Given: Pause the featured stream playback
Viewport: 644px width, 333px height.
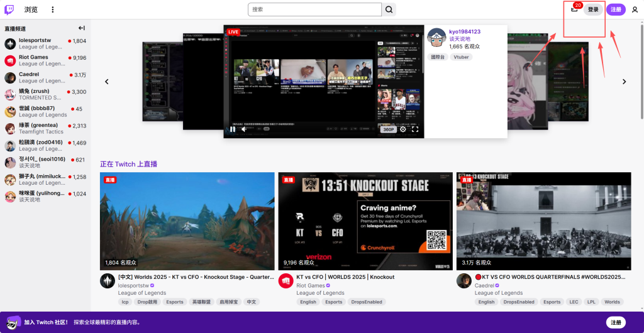Looking at the screenshot, I should pyautogui.click(x=232, y=129).
